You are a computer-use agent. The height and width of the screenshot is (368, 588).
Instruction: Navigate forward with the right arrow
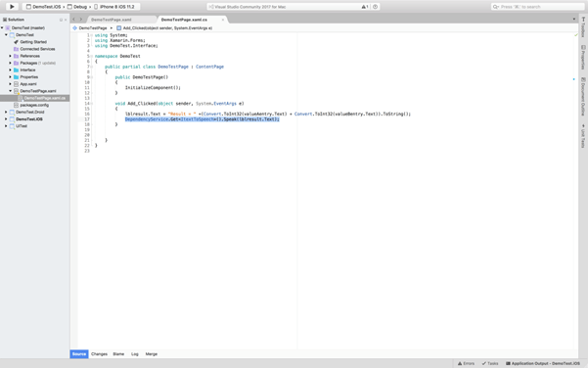[x=80, y=20]
